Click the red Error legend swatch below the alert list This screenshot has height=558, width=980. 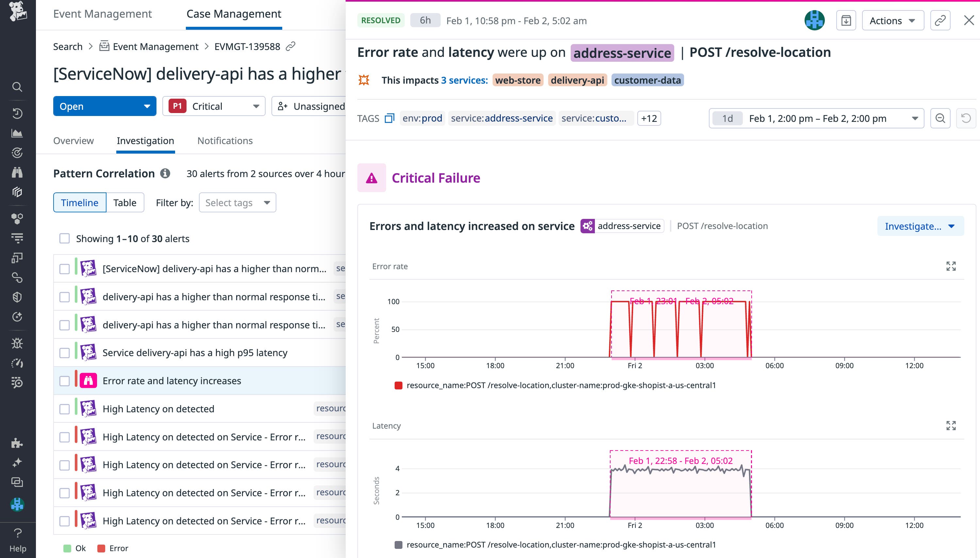tap(101, 548)
